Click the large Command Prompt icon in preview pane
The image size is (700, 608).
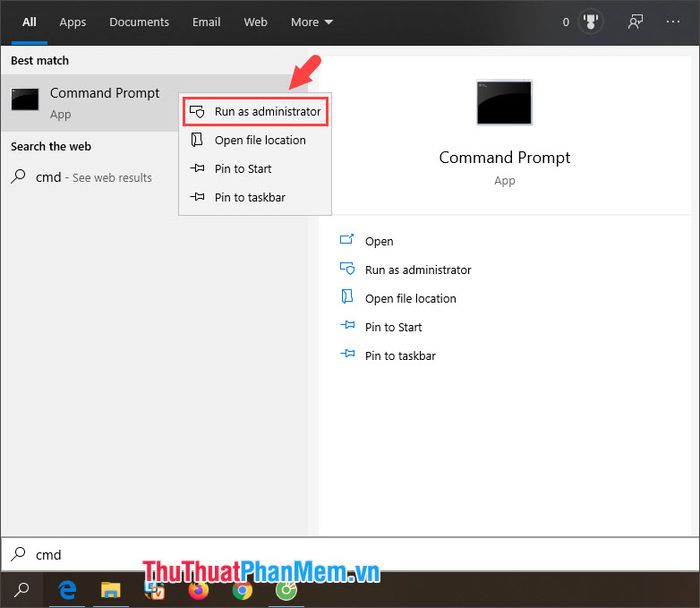click(x=504, y=103)
